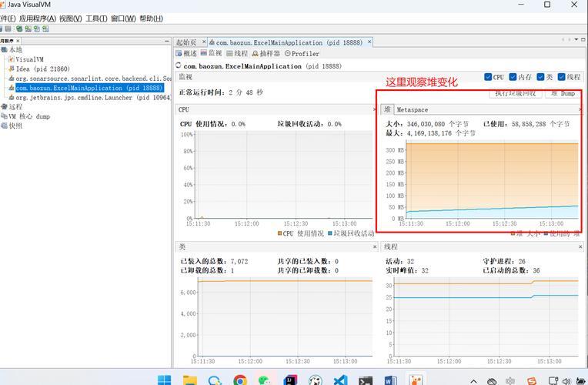Open File Explorer from the taskbar
This screenshot has height=385, width=588.
tap(190, 380)
